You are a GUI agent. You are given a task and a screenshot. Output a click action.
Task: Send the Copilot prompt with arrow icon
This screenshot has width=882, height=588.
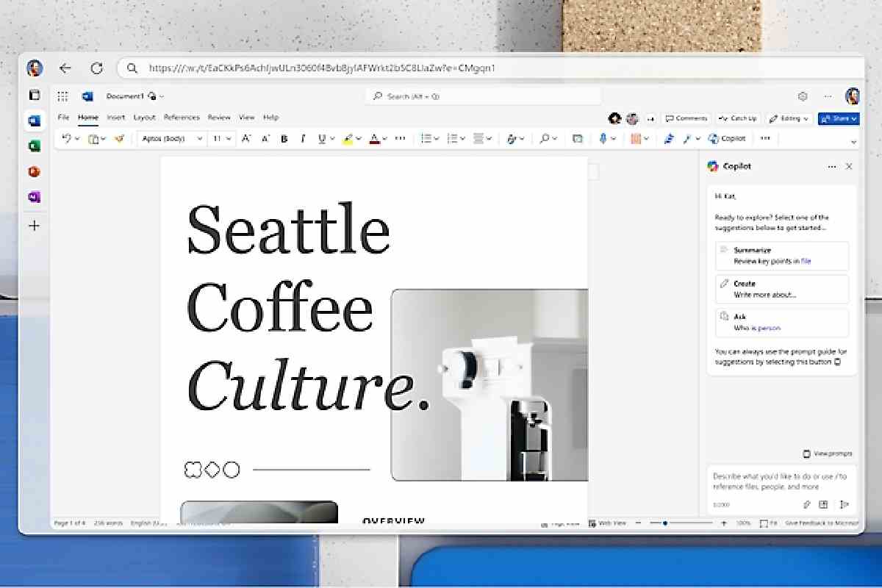844,504
